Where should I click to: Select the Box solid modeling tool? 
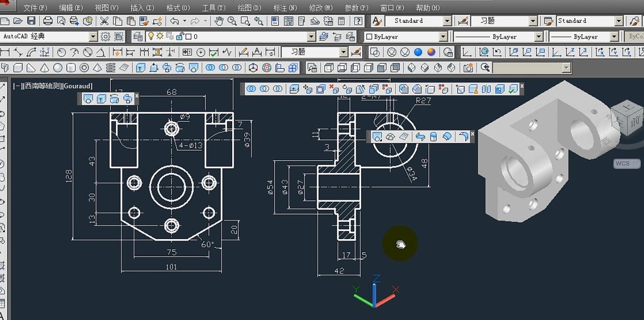coord(18,68)
